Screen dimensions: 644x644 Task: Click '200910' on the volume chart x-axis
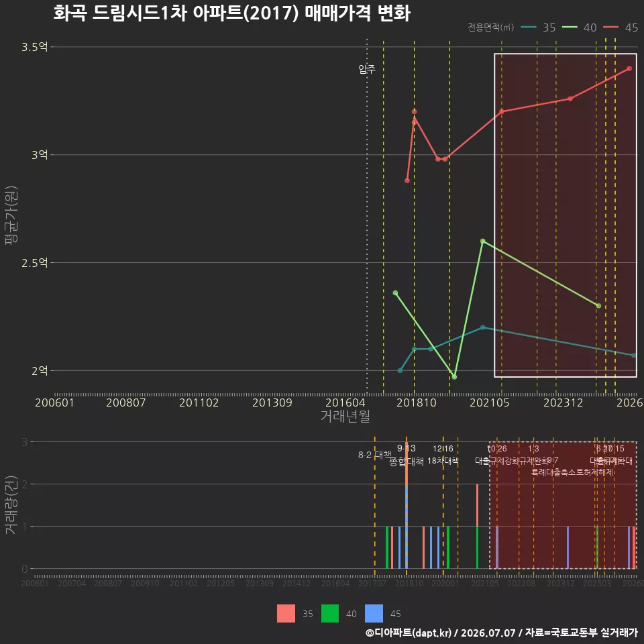[x=145, y=583]
